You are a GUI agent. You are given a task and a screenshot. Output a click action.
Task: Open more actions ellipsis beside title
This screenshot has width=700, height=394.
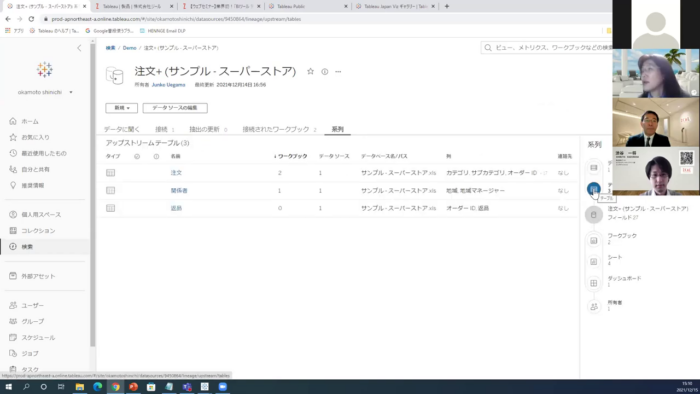338,71
